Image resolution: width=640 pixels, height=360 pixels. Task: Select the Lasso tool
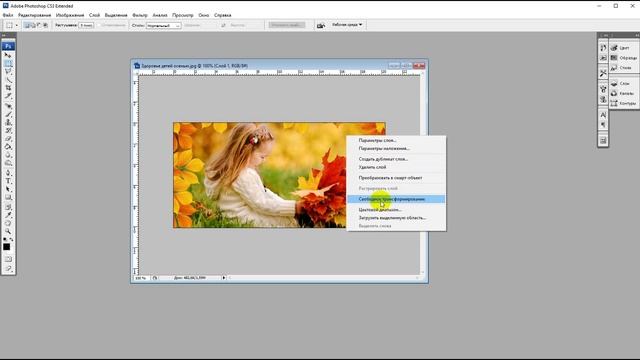[x=8, y=72]
